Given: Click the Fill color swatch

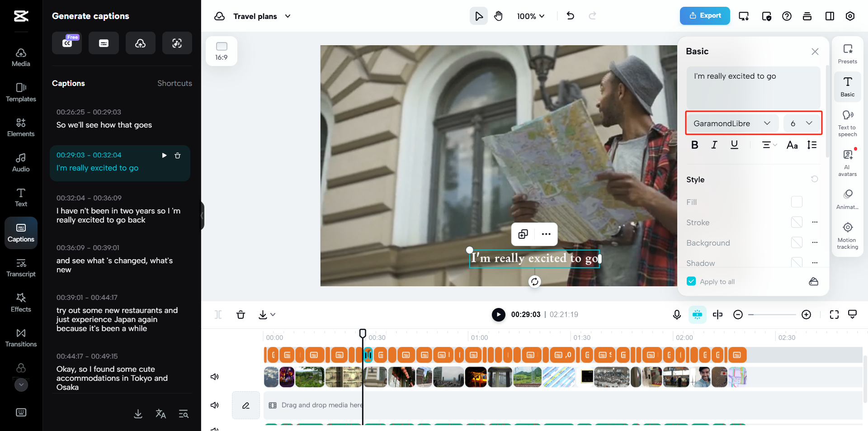Looking at the screenshot, I should pos(797,202).
